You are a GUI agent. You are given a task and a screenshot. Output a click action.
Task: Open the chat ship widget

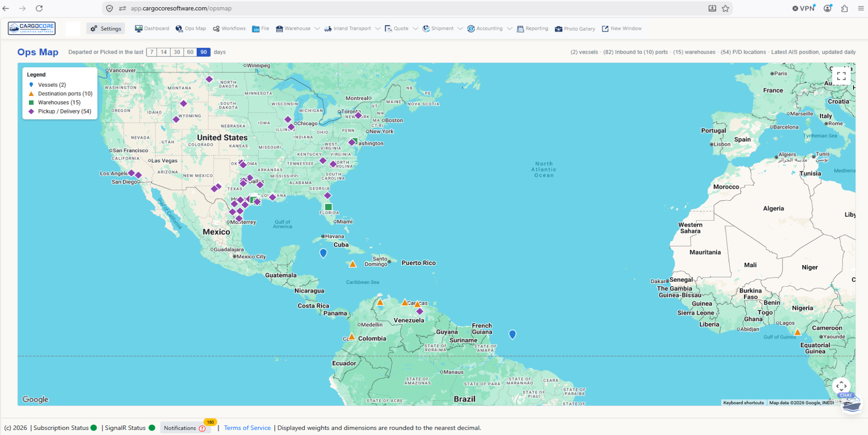click(x=851, y=404)
